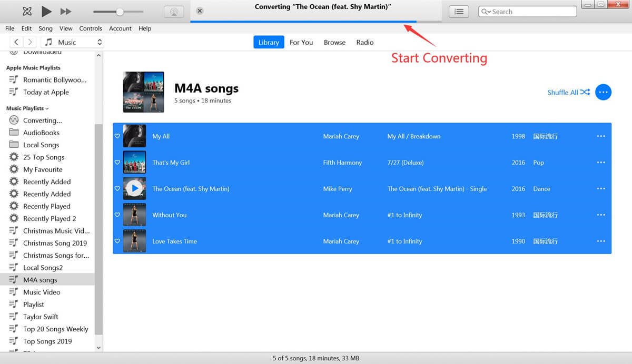Open the Music media type dropdown
The height and width of the screenshot is (364, 632).
72,42
